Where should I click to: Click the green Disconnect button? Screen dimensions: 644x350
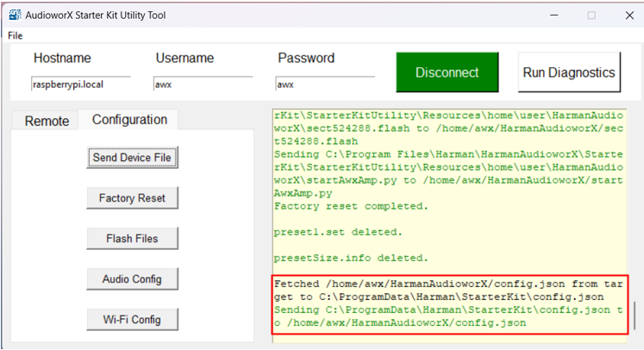tap(447, 72)
